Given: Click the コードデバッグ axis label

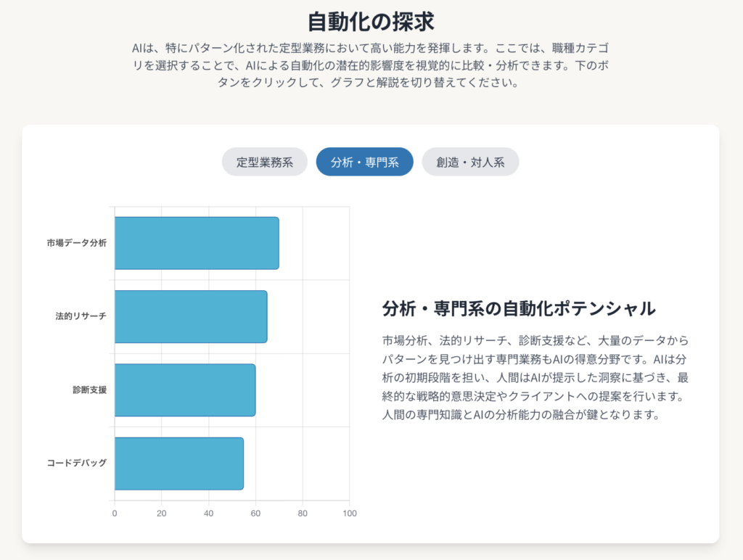Looking at the screenshot, I should tap(76, 464).
